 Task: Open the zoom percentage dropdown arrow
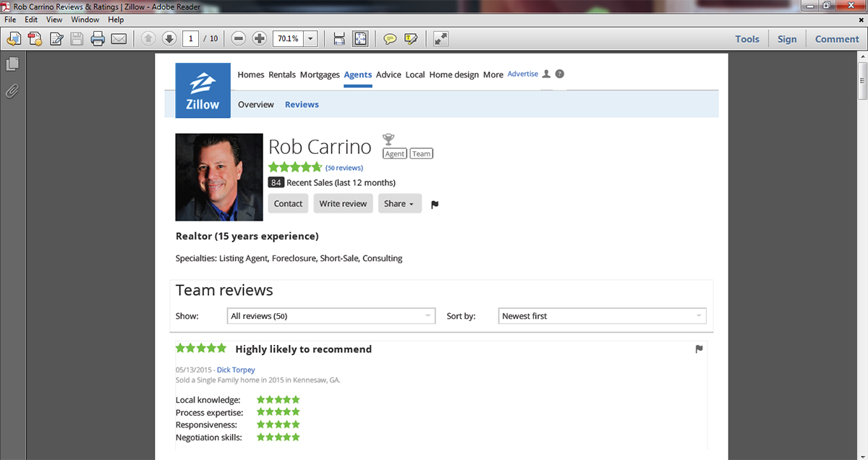pyautogui.click(x=311, y=39)
